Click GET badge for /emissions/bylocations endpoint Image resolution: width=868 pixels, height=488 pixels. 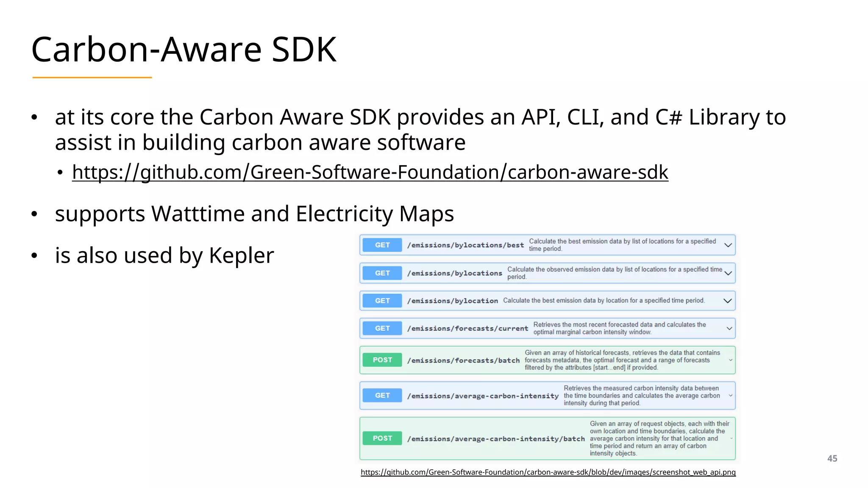pos(382,273)
